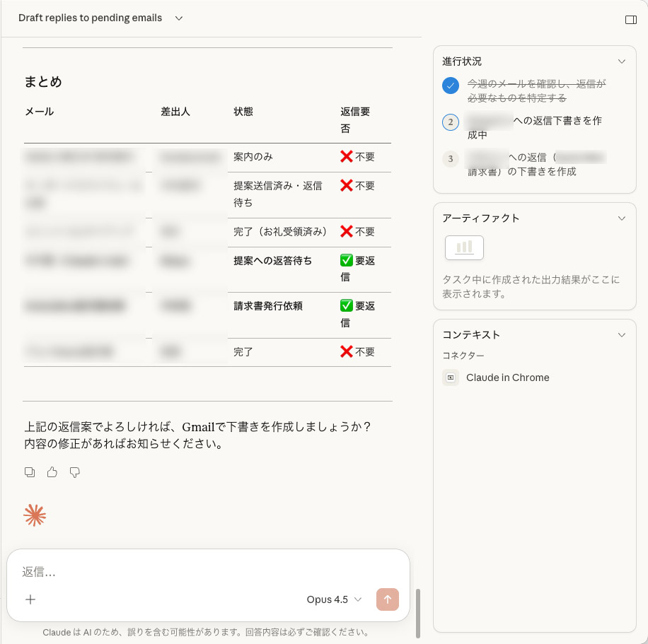Toggle the side panel with the window icon
Image resolution: width=648 pixels, height=644 pixels.
pyautogui.click(x=630, y=19)
